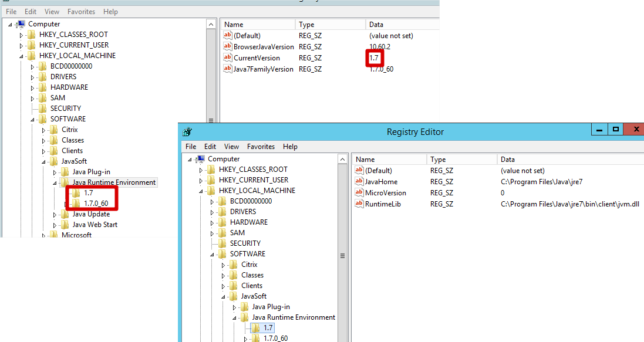Click SOFTWARE folder icon in front window

[x=222, y=254]
